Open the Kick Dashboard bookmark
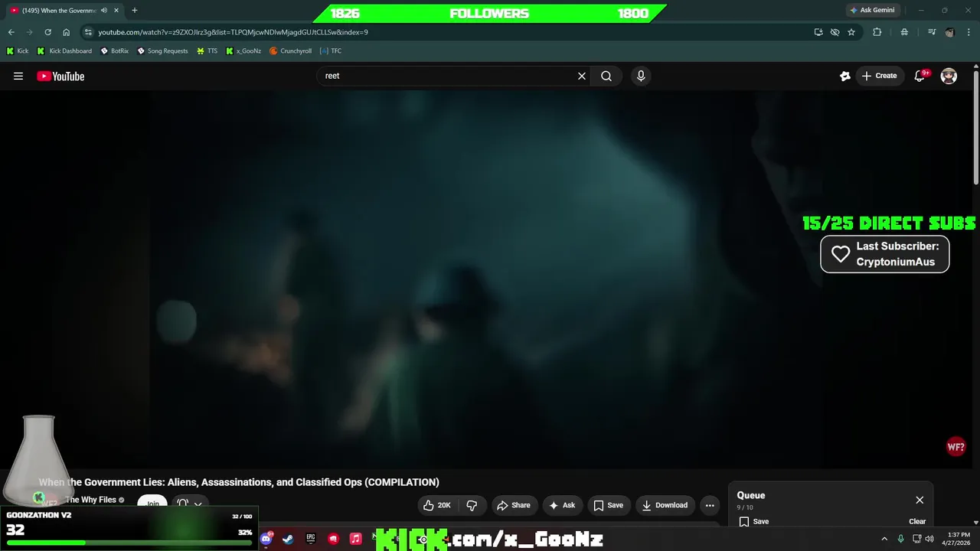 coord(64,51)
